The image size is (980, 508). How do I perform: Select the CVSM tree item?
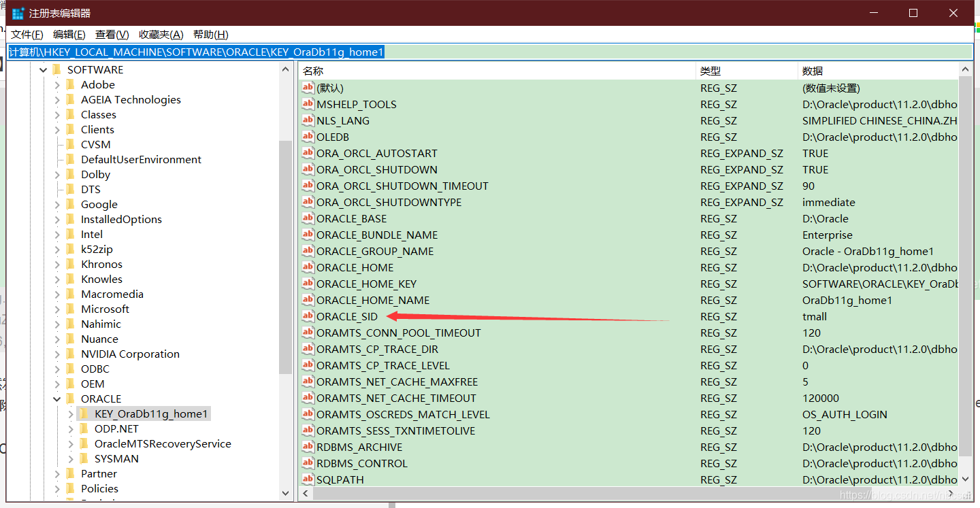(95, 144)
